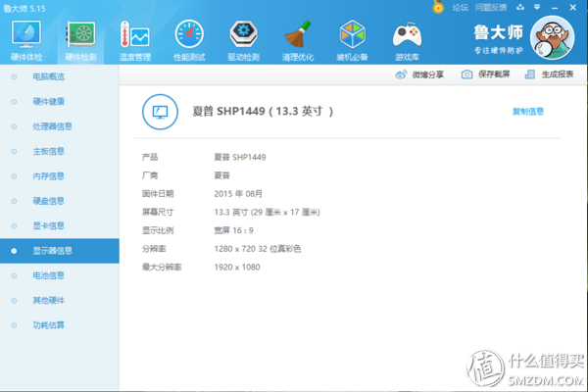Open 论坛 forum link

pos(461,8)
